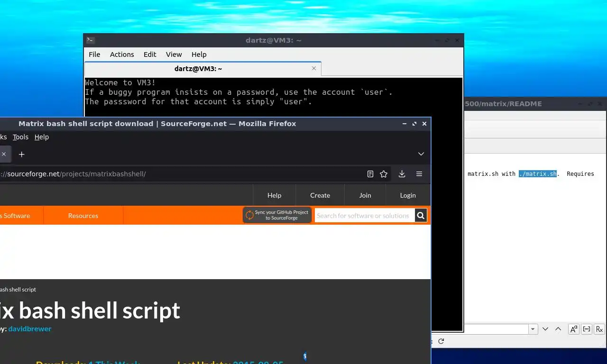Viewport: 607px width, 364px height.
Task: Close the current Firefox tab
Action: [4, 154]
